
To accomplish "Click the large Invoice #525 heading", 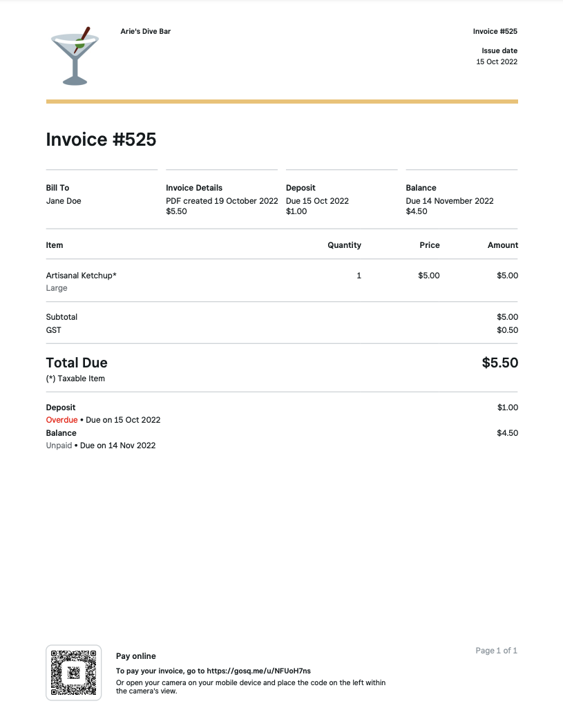I will (x=101, y=140).
